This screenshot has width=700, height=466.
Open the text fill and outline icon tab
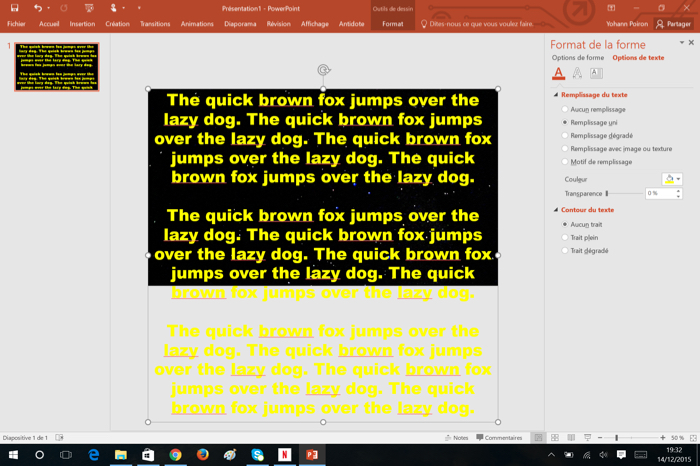(560, 73)
